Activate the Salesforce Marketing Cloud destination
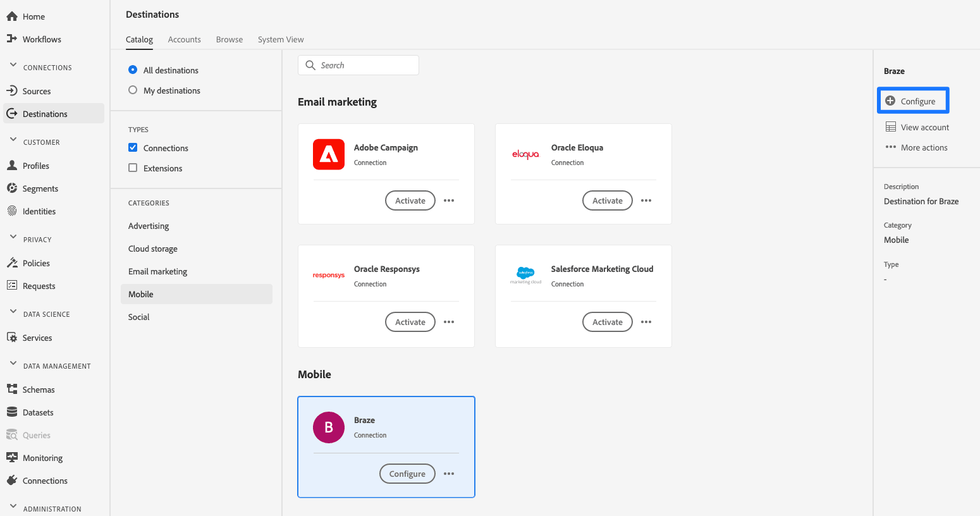Screen dimensions: 980x516 (607, 322)
